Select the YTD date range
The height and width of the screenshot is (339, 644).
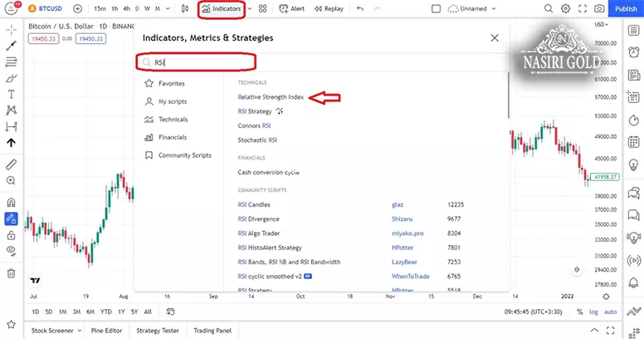pos(106,312)
